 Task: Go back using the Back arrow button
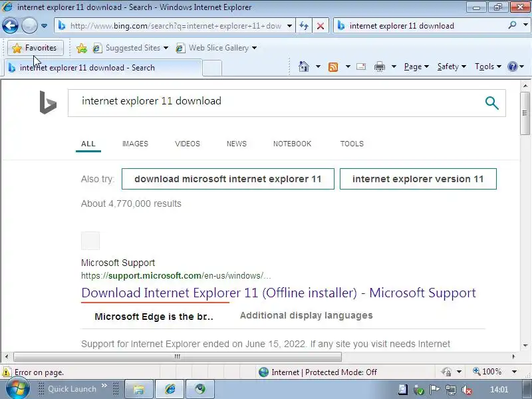(x=10, y=25)
